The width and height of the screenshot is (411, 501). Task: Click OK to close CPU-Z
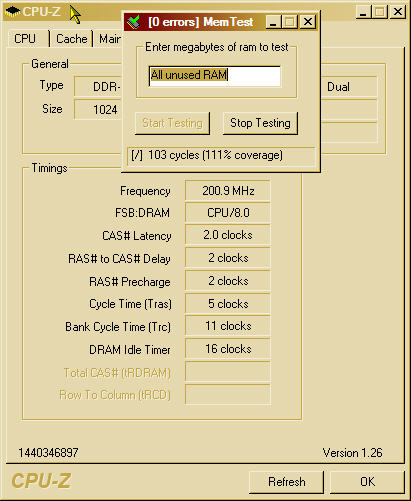pos(367,482)
